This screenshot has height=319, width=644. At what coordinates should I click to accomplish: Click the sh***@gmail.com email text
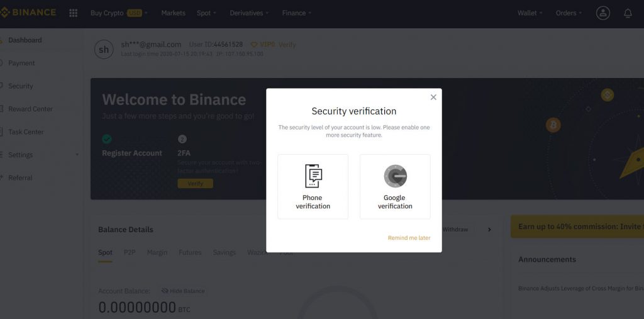[151, 45]
